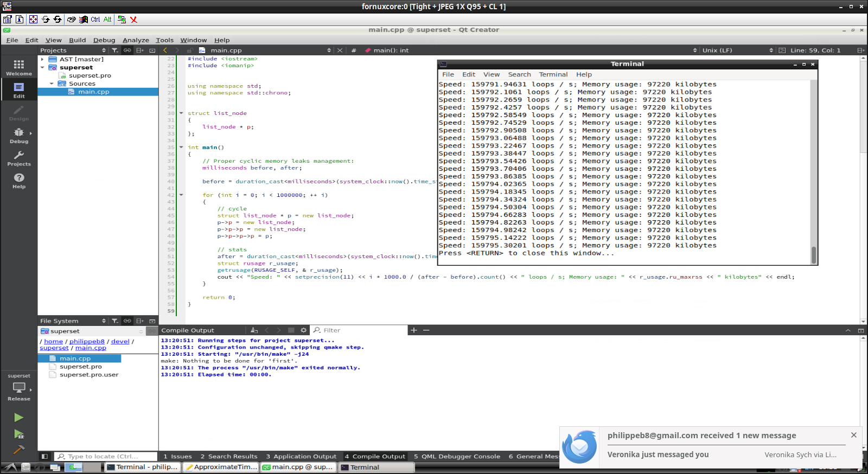The width and height of the screenshot is (868, 474).
Task: Open the superset root directory combo box
Action: click(x=92, y=331)
